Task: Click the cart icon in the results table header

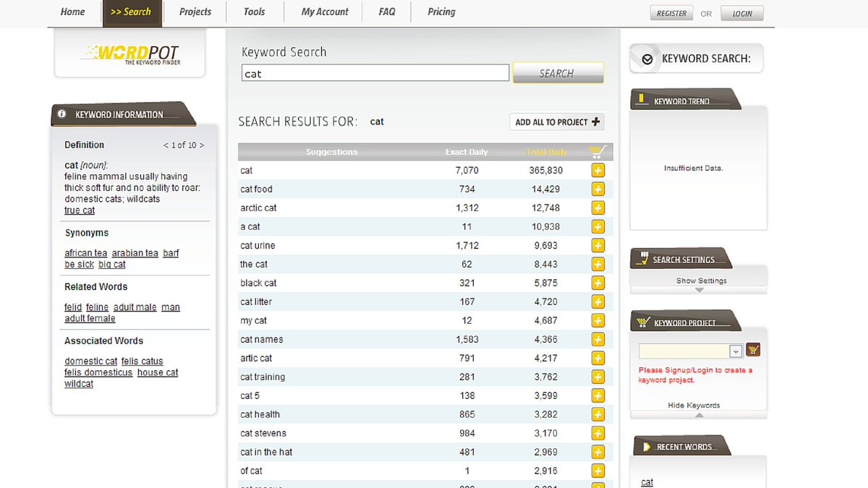Action: (597, 151)
